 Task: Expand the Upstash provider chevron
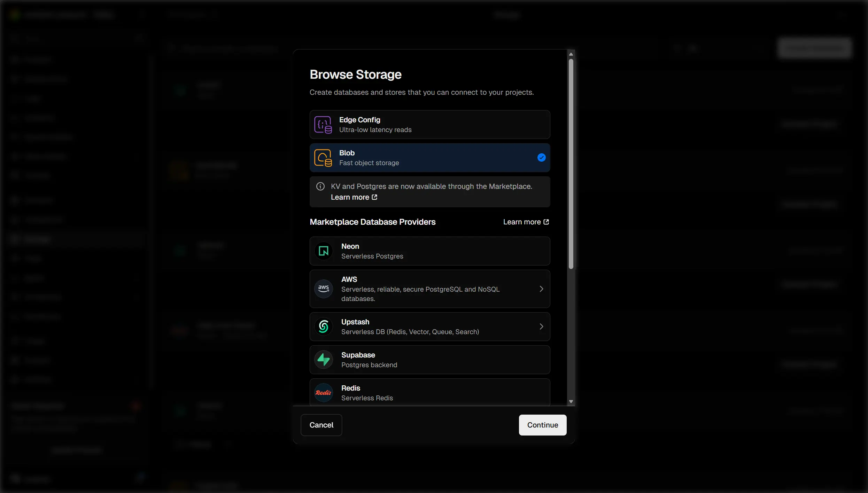541,326
